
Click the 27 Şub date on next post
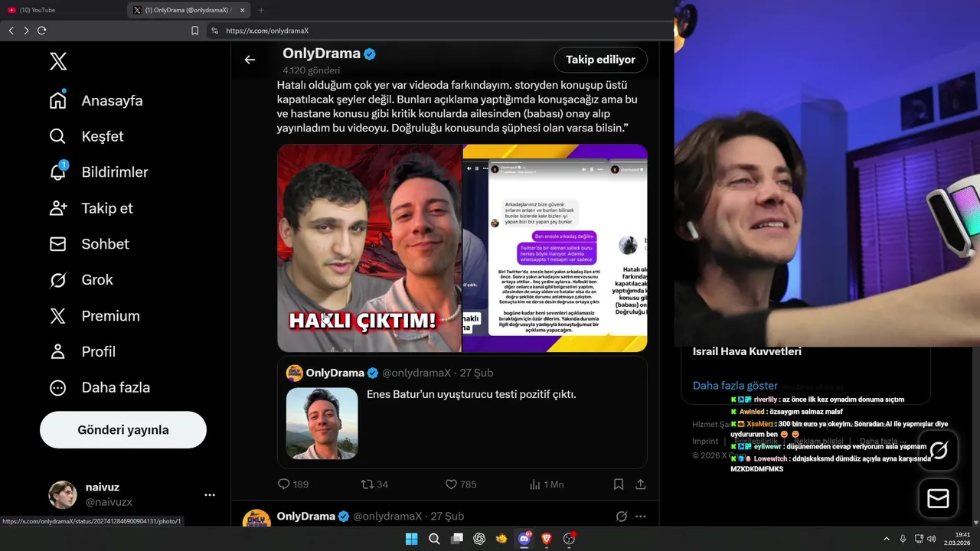point(447,517)
